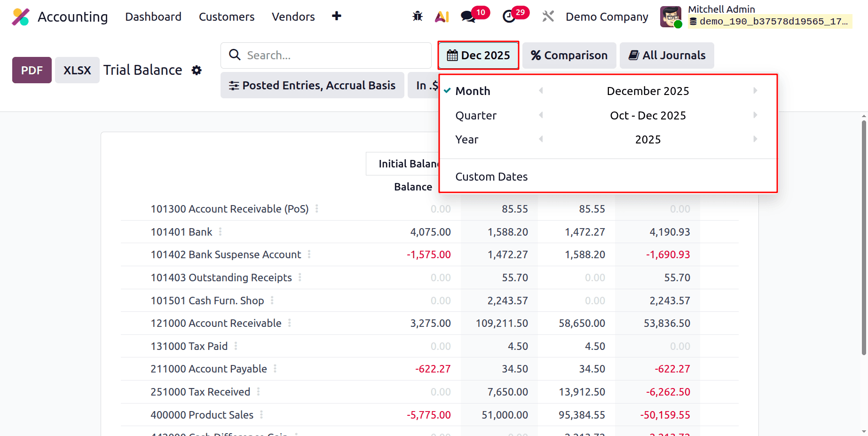Open activities clock icon with badge 29

click(515, 15)
